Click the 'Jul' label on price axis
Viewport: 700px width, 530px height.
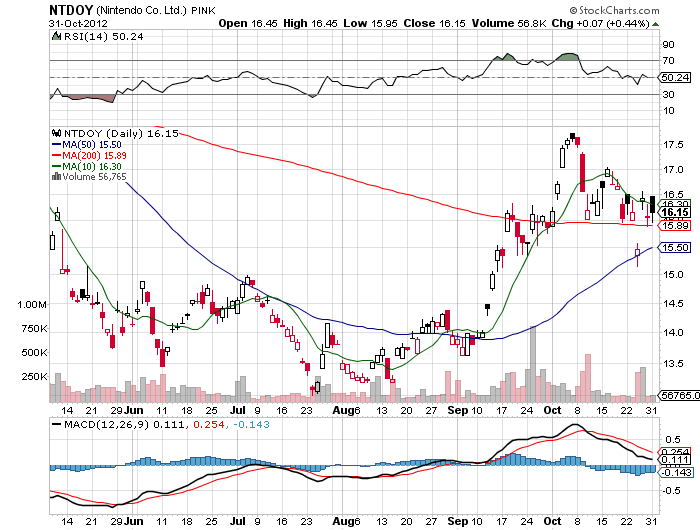click(238, 410)
